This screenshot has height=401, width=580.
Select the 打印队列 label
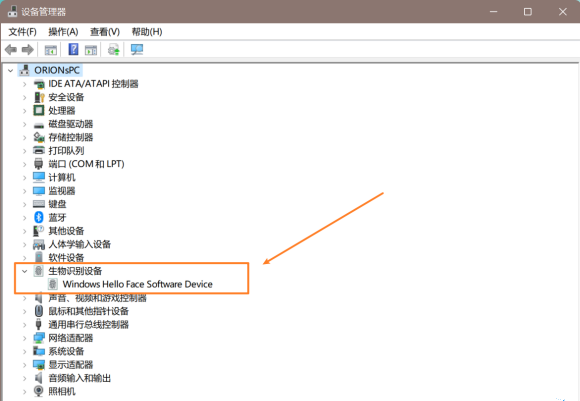[x=66, y=151]
